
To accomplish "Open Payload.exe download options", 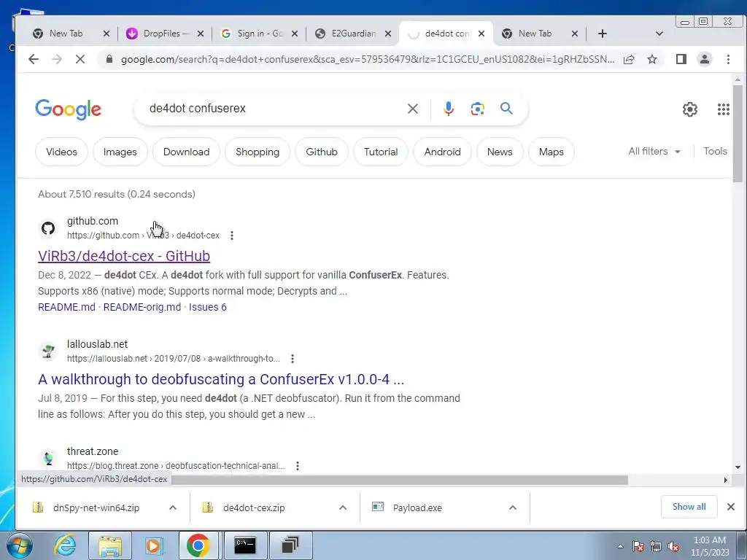I will [x=513, y=507].
